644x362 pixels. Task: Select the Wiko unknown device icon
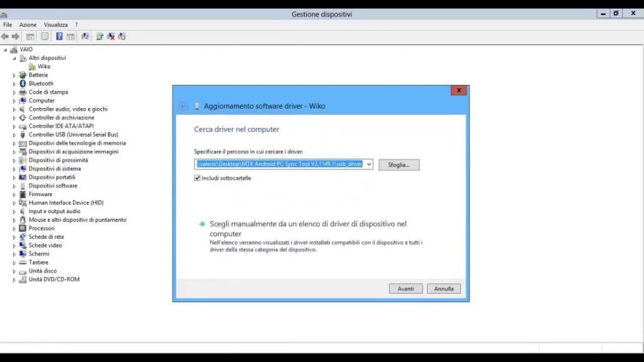point(32,67)
